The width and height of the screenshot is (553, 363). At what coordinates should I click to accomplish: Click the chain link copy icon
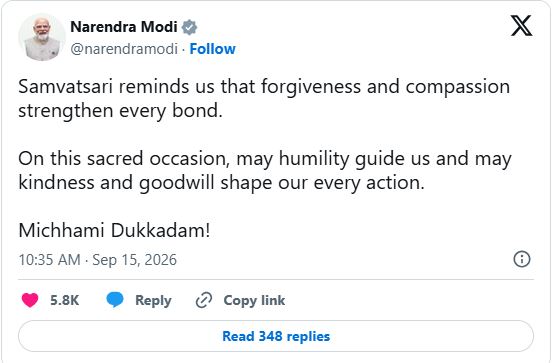tap(204, 300)
